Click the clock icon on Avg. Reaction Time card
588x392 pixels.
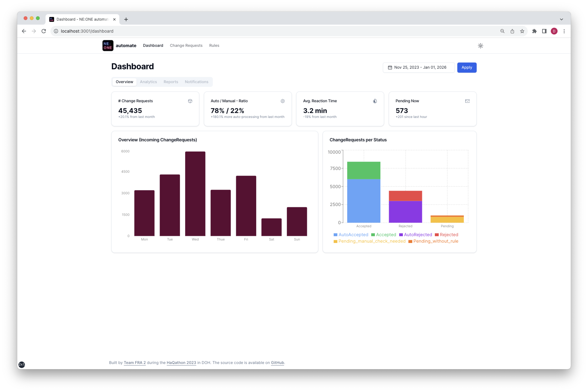[x=375, y=101]
